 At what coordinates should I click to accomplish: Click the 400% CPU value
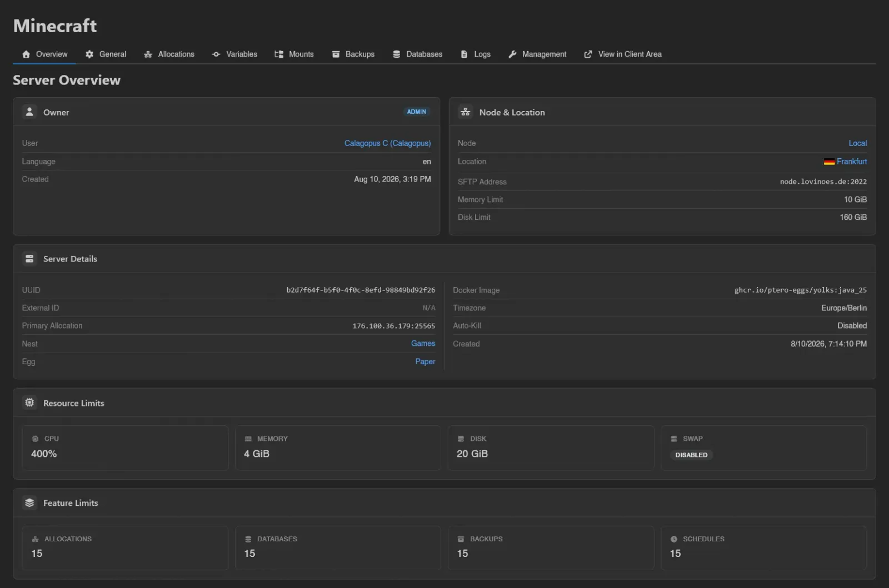(44, 454)
